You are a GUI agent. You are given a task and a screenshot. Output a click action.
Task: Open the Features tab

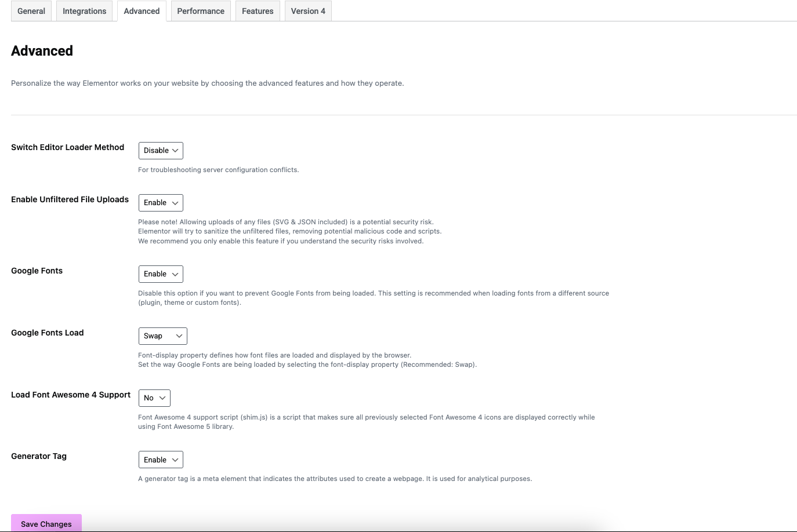[x=258, y=11]
